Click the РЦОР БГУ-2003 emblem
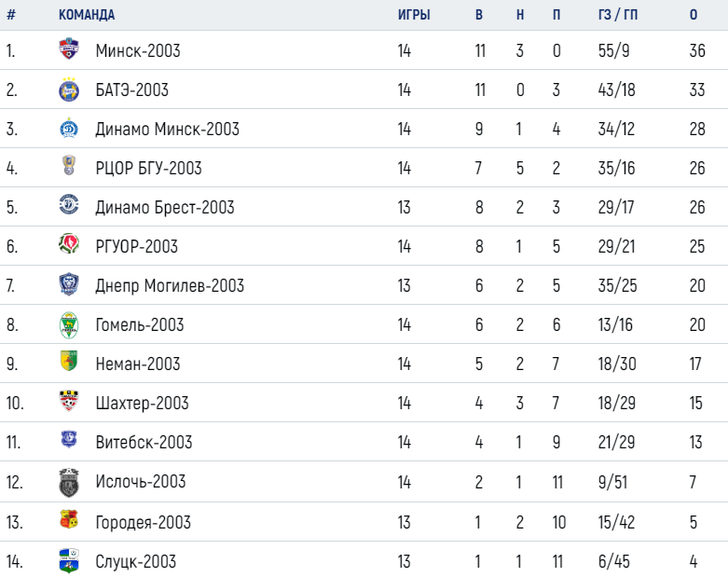728x577 pixels. pos(69,166)
